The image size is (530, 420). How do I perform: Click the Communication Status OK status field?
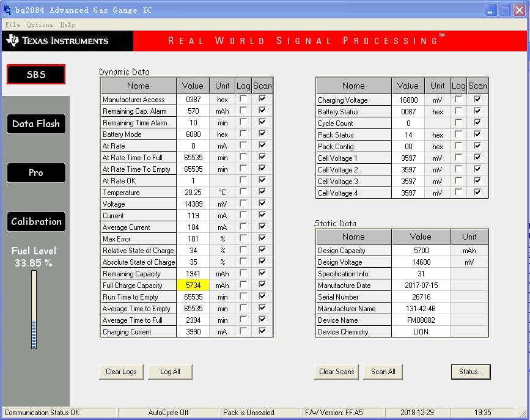(x=59, y=413)
